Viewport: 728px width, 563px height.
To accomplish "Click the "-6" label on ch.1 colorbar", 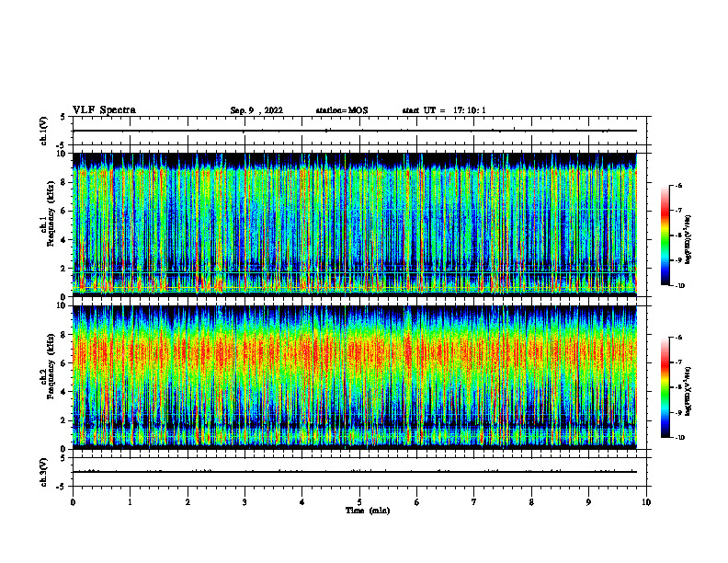I will (678, 185).
